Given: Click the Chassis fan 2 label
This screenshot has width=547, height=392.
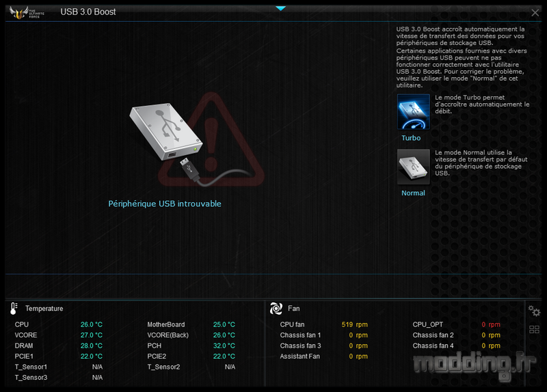Looking at the screenshot, I should [x=433, y=335].
